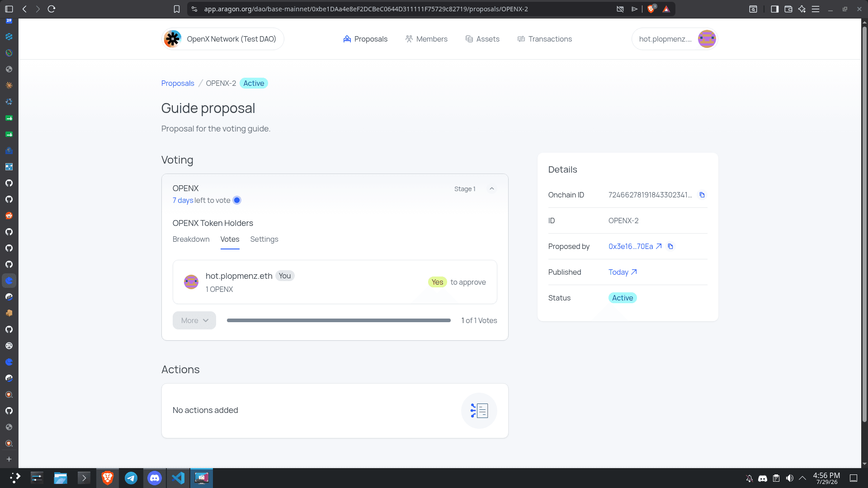Open the hot.plopmenz.eth vote entry
Screen dimensions: 868x488
(335, 282)
